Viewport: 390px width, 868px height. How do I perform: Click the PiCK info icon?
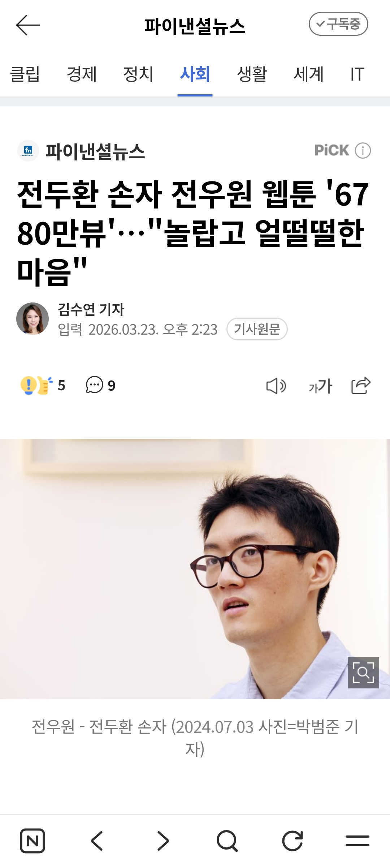coord(363,150)
